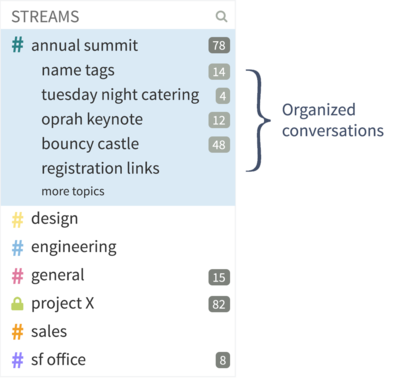Click the green lock icon for project X
The width and height of the screenshot is (400, 378).
pyautogui.click(x=17, y=304)
